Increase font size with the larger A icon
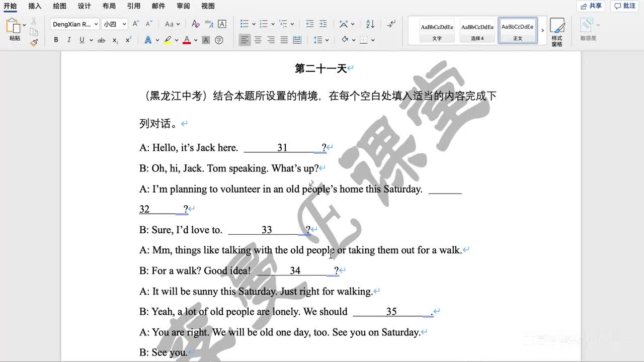 click(136, 24)
